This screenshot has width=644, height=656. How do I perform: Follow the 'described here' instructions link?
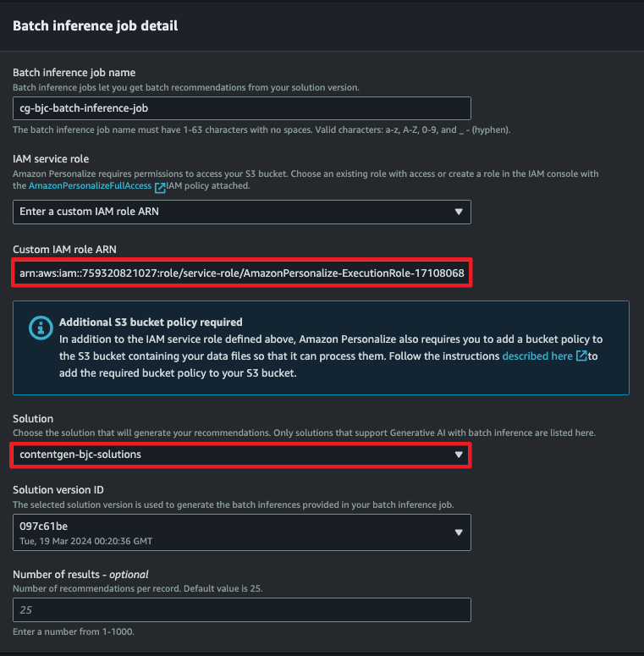click(537, 356)
